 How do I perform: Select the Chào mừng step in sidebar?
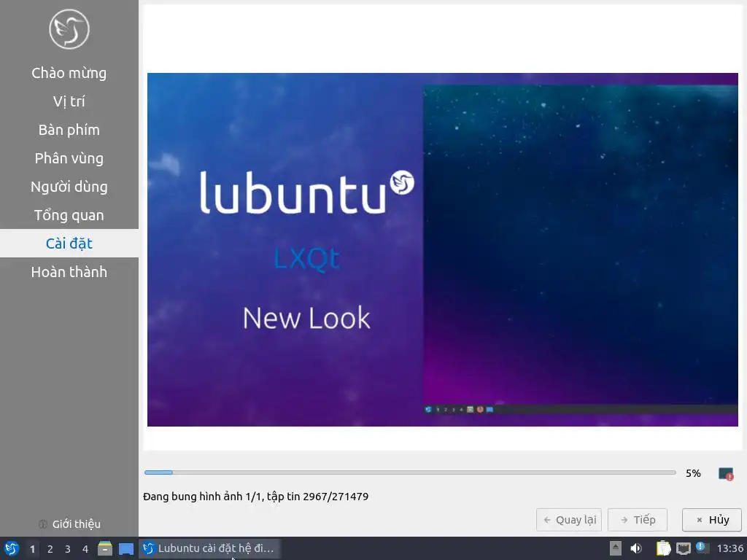click(x=69, y=73)
